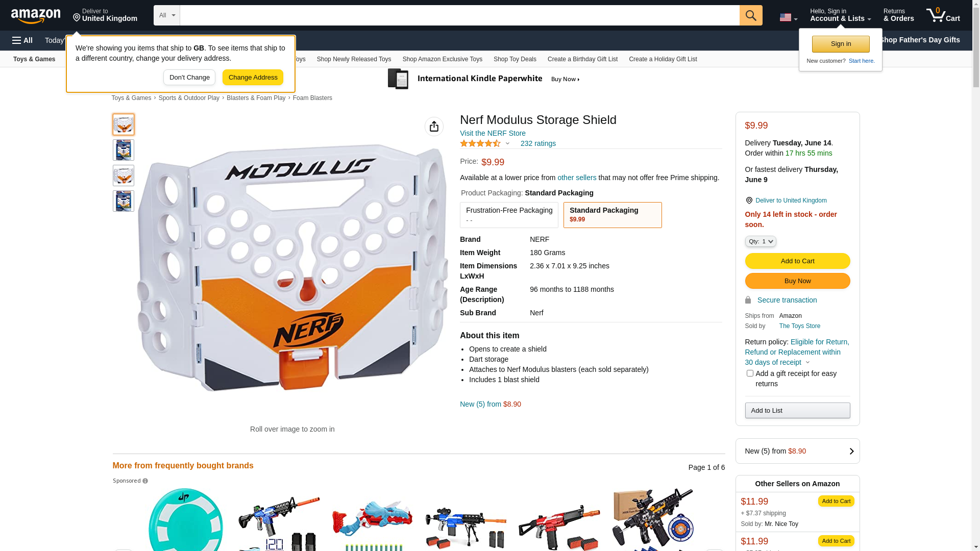Open Shop Newly Released Toys tab
Image resolution: width=980 pixels, height=551 pixels.
[354, 59]
